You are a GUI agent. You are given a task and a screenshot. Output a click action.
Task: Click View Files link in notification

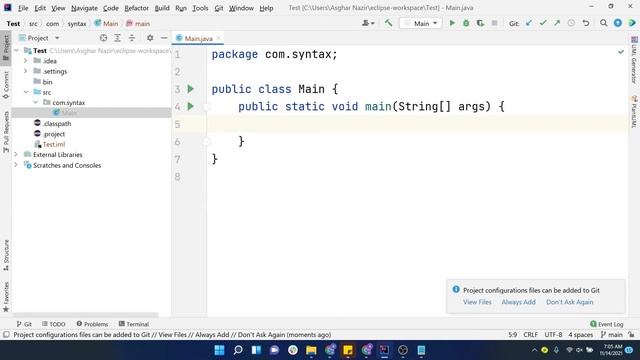477,302
